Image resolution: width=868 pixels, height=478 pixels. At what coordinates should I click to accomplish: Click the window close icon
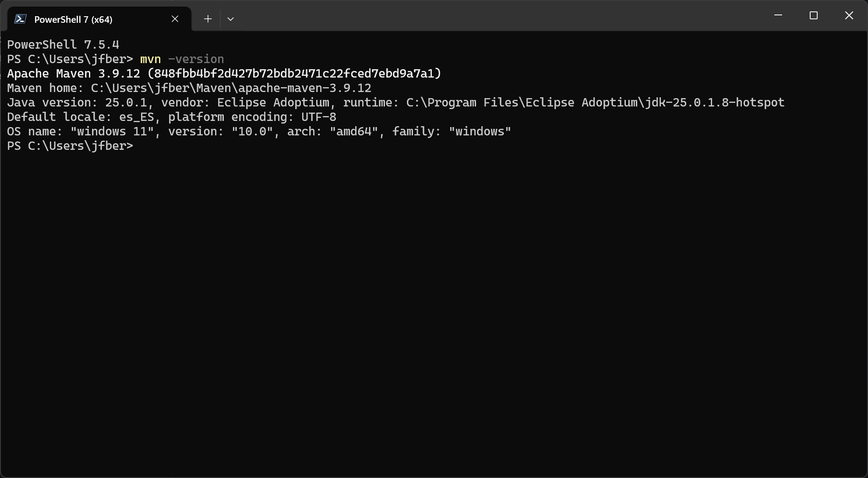click(x=849, y=15)
